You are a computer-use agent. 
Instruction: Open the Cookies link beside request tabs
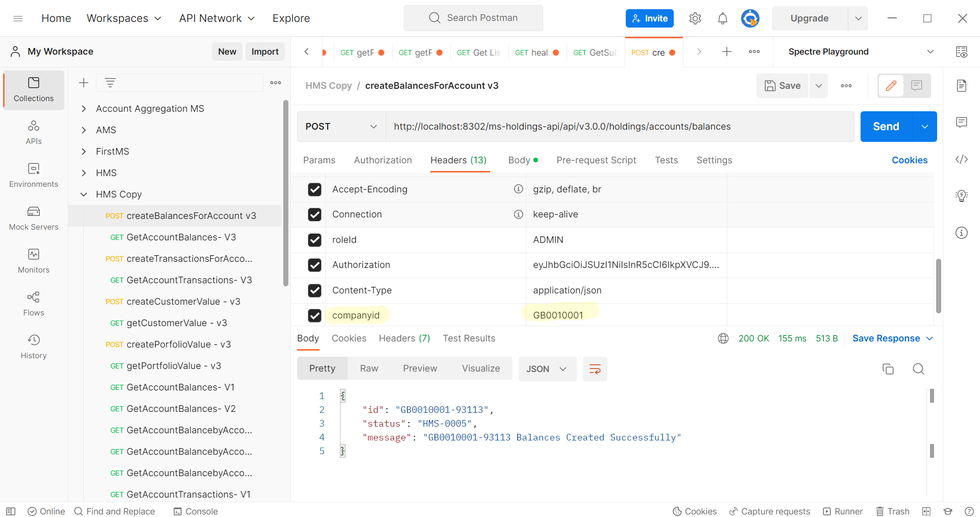pyautogui.click(x=909, y=160)
